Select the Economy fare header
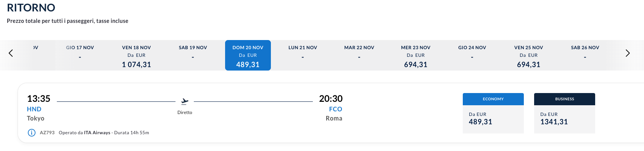The image size is (644, 151). [x=493, y=99]
